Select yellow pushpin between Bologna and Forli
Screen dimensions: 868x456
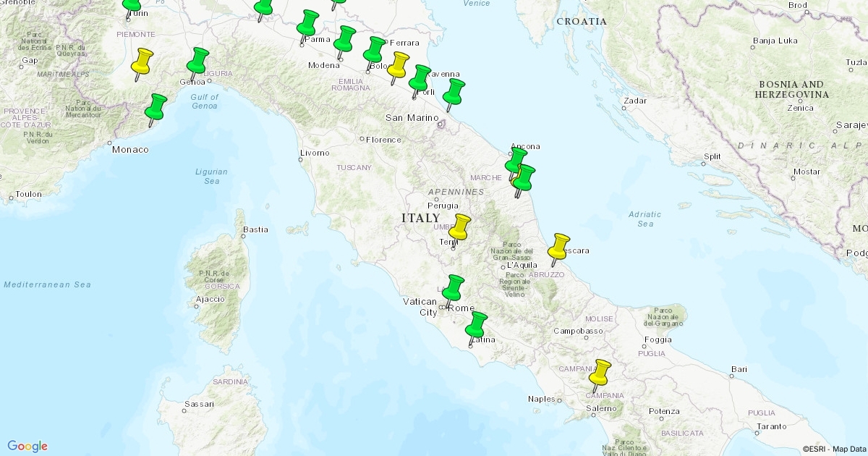coord(398,64)
